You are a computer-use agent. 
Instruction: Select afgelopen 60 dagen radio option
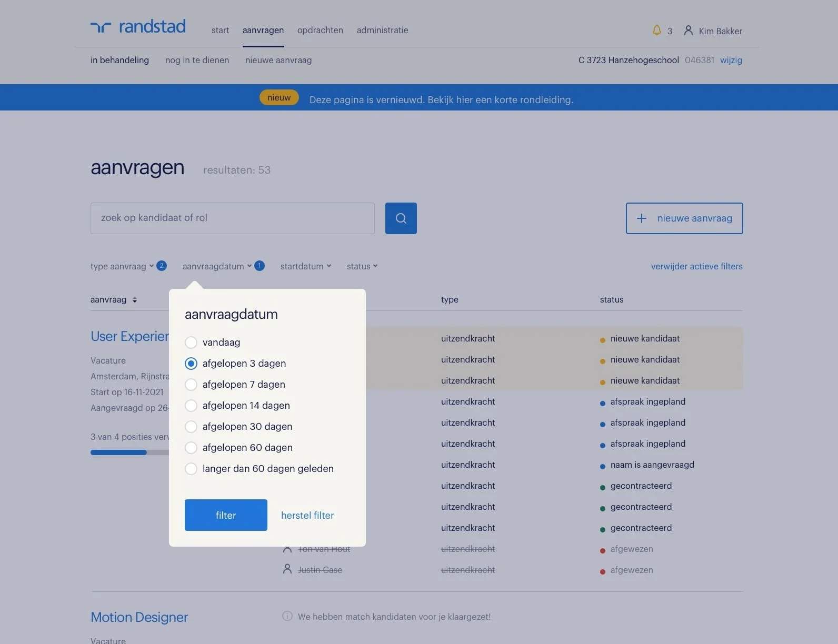click(x=191, y=448)
